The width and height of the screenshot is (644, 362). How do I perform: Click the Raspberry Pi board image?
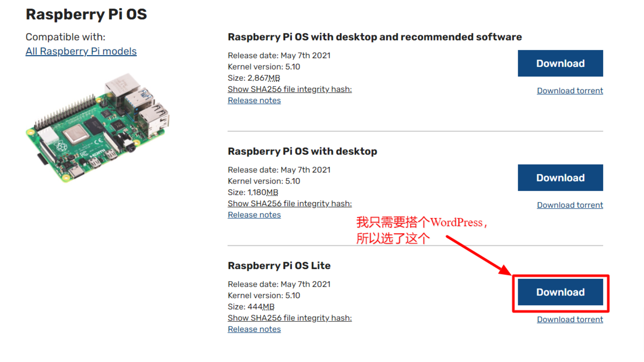tap(98, 128)
